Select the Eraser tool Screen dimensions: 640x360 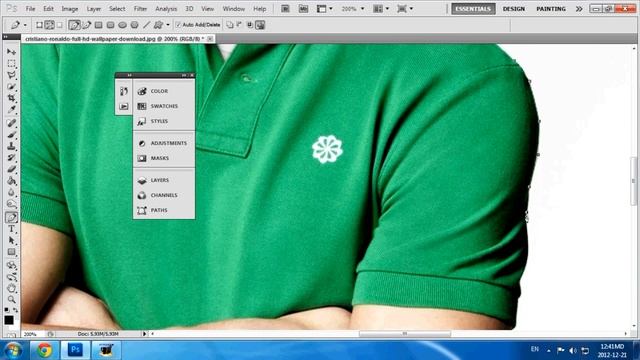point(11,169)
